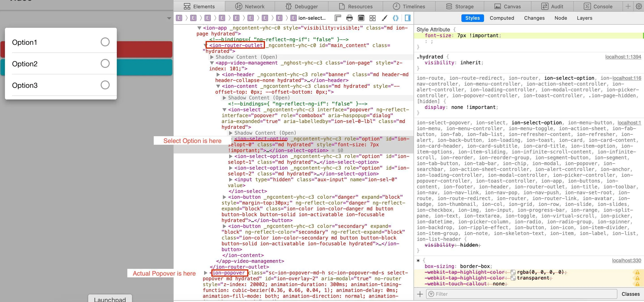644x302 pixels.
Task: Select the Option1 radio button
Action: click(x=105, y=42)
